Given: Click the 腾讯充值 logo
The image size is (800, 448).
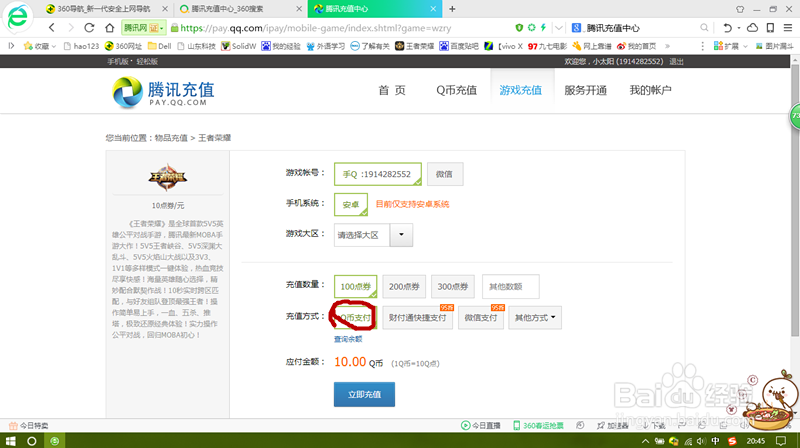Looking at the screenshot, I should coord(163,92).
